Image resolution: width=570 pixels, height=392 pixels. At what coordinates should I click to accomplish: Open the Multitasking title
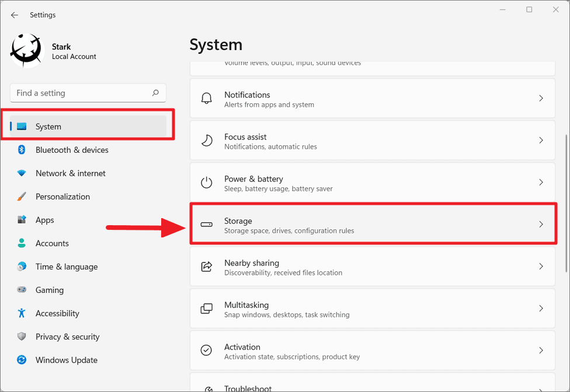click(x=246, y=305)
